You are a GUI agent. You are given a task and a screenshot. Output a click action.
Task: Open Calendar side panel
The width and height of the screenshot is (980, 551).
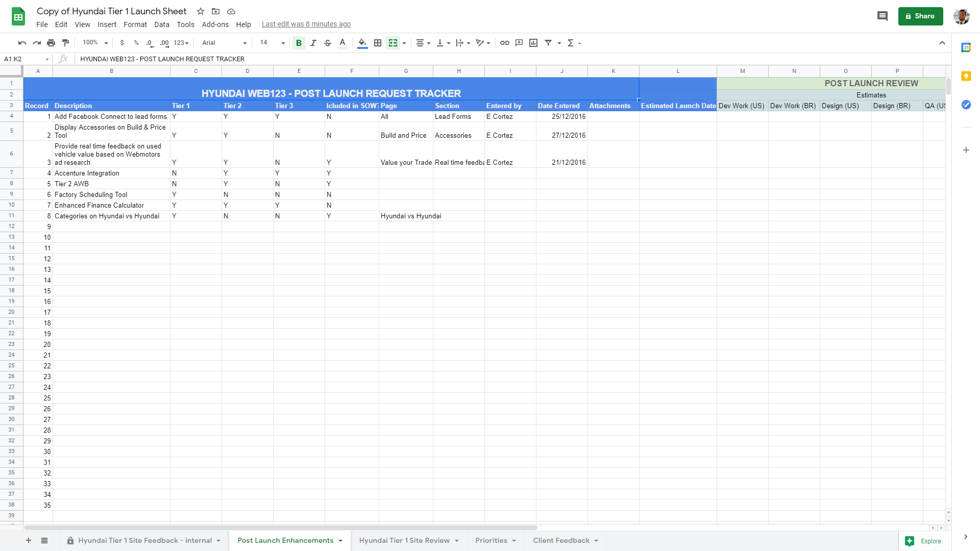point(966,47)
